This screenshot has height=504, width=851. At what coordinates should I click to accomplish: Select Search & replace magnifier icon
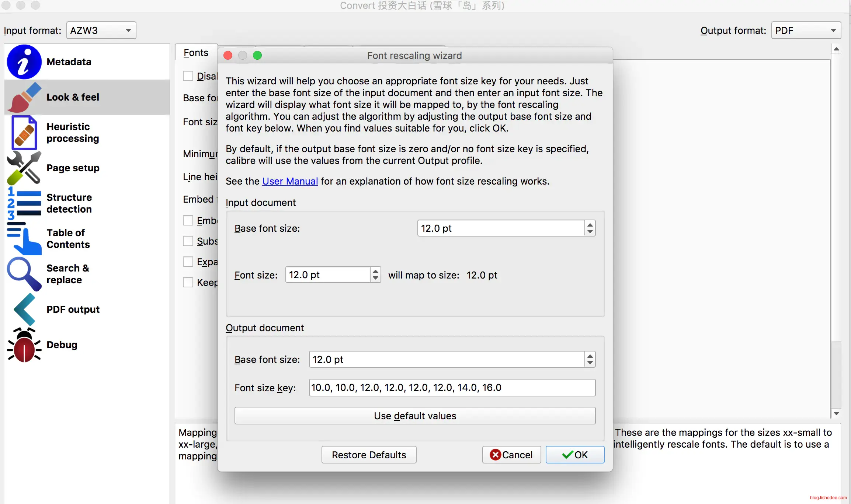(x=24, y=274)
